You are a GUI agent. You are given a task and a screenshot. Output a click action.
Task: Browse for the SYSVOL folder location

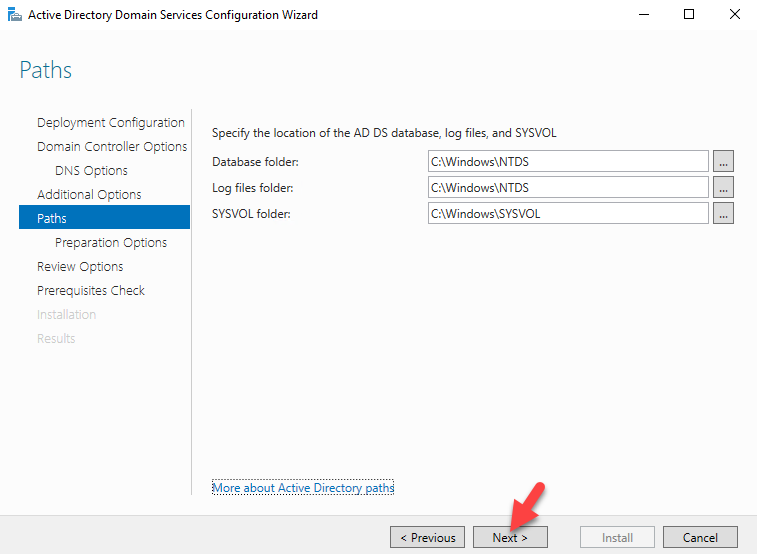tap(723, 214)
